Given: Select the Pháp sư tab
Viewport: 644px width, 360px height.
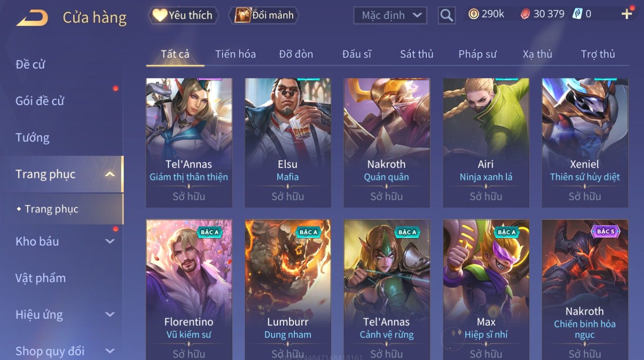Looking at the screenshot, I should pos(477,54).
